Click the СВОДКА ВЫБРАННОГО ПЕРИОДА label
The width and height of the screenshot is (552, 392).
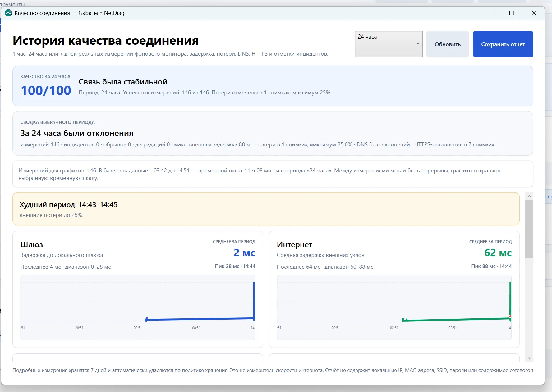coord(57,122)
